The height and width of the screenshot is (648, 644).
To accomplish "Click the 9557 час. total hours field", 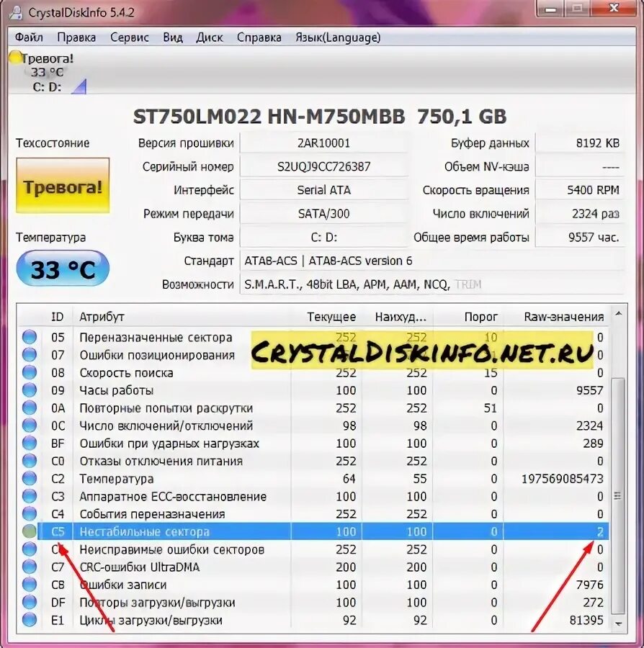I will [580, 237].
